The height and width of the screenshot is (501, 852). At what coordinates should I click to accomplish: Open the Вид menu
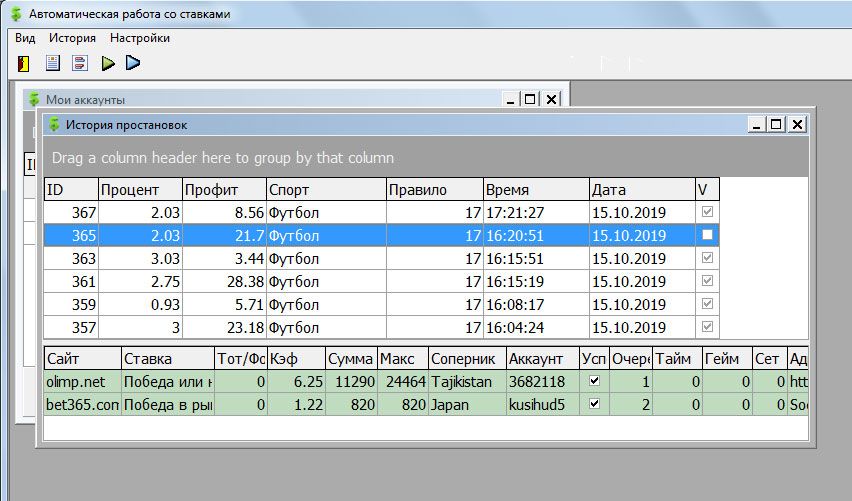coord(25,38)
